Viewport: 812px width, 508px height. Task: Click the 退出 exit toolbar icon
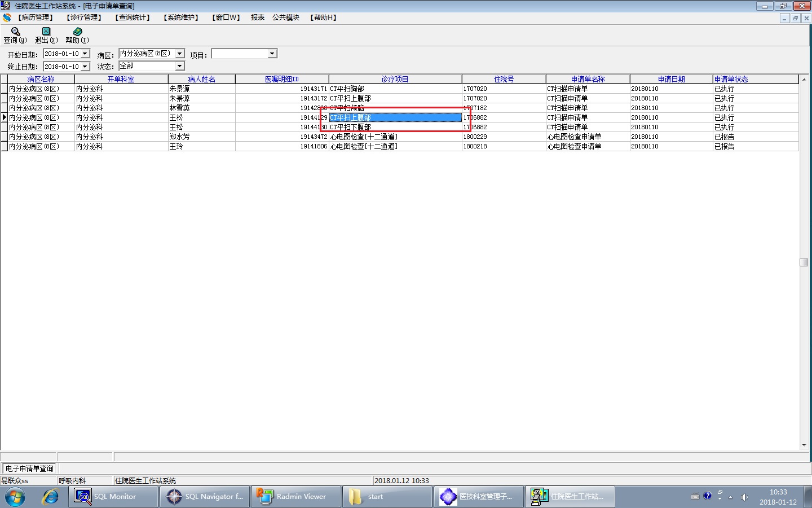click(x=46, y=32)
